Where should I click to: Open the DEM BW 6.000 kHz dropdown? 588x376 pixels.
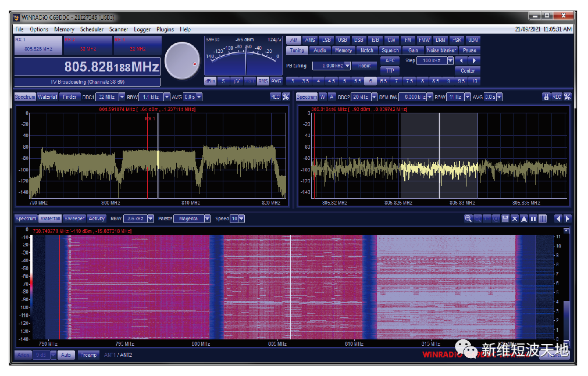click(430, 97)
